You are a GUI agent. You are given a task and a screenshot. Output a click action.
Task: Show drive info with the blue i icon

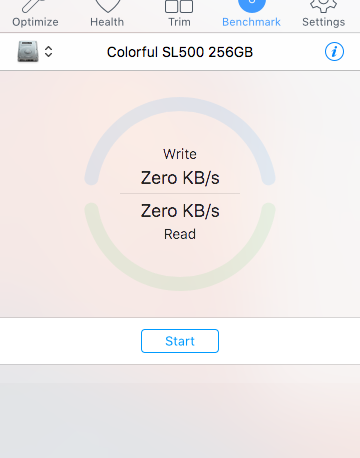(x=334, y=52)
